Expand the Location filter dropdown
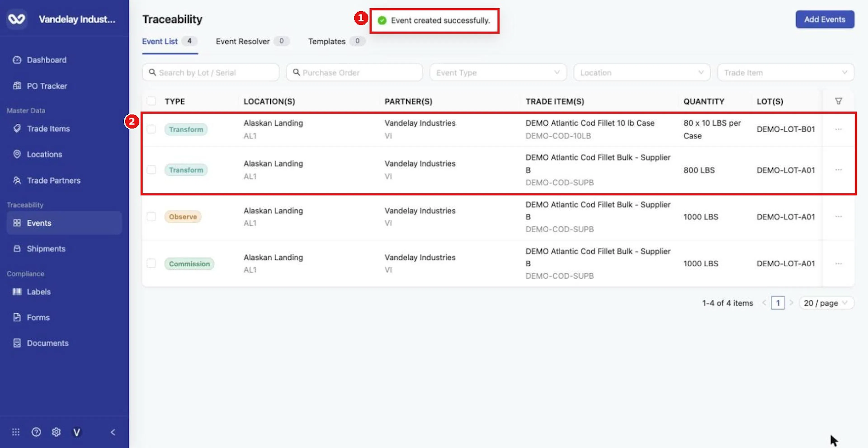868x448 pixels. (642, 72)
